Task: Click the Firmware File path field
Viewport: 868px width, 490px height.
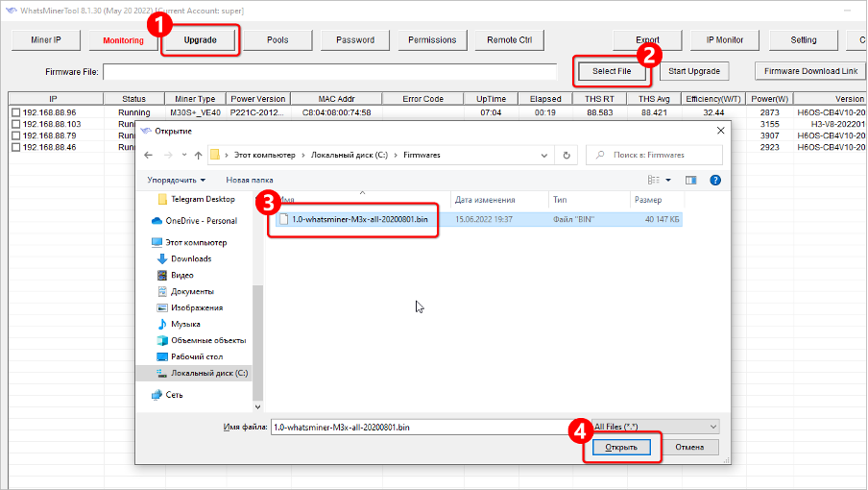Action: click(330, 71)
